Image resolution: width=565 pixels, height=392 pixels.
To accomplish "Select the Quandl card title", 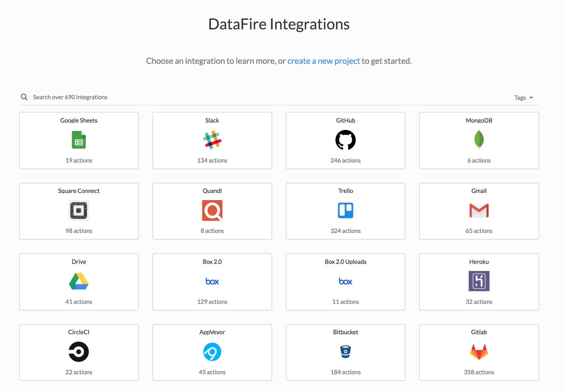I will (212, 191).
